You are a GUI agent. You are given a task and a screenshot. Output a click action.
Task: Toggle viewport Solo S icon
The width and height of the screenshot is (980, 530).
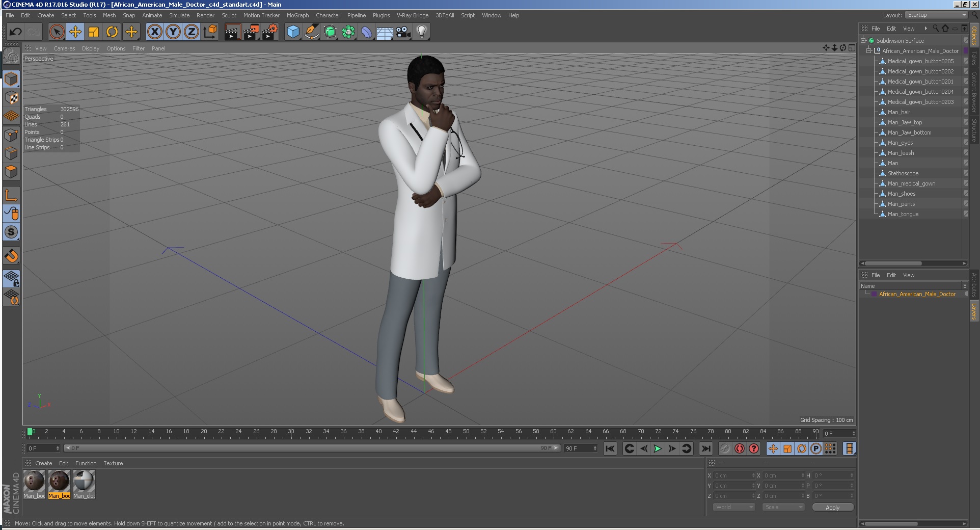pos(11,232)
